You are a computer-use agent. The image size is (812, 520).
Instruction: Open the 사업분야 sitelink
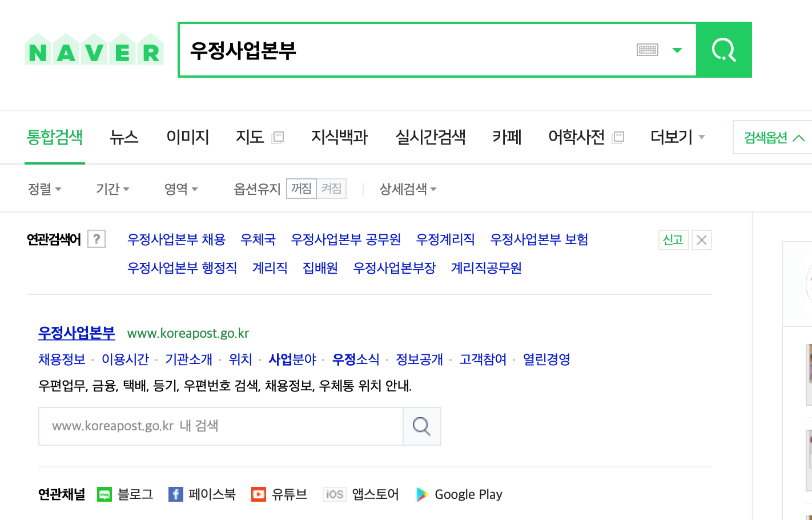click(292, 359)
